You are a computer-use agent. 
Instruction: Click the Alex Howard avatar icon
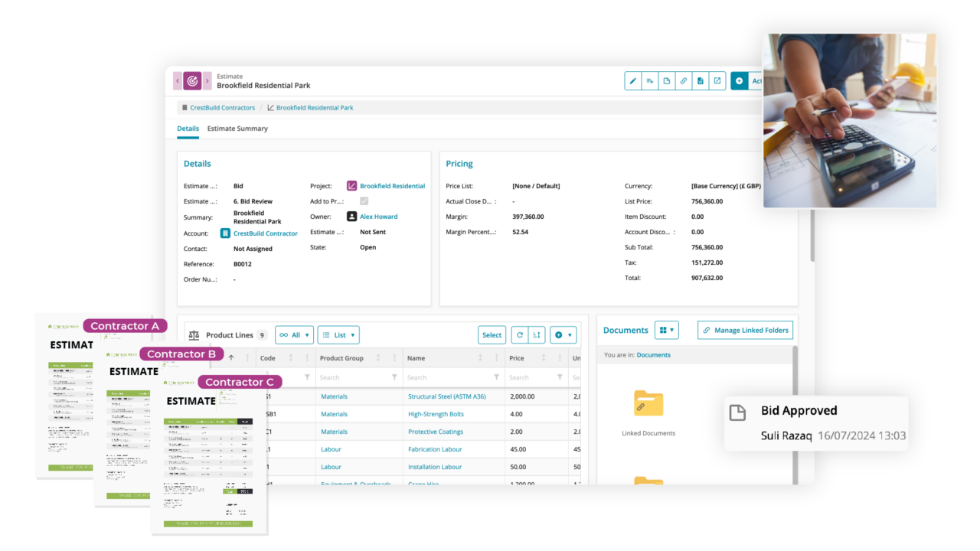(351, 217)
